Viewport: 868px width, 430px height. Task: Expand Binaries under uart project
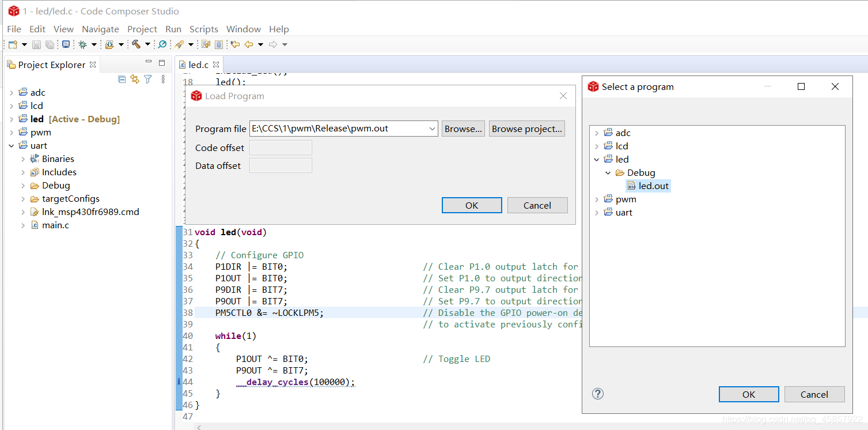pyautogui.click(x=23, y=159)
